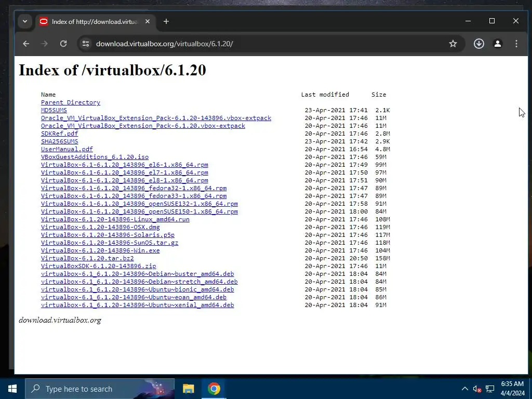Download the el6-1.x86_64.rpm package

coord(125,165)
